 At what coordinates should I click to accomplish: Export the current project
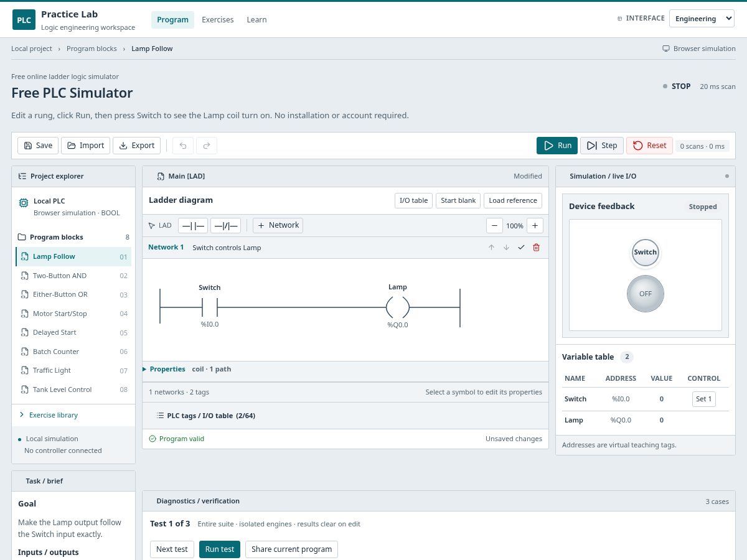(136, 146)
